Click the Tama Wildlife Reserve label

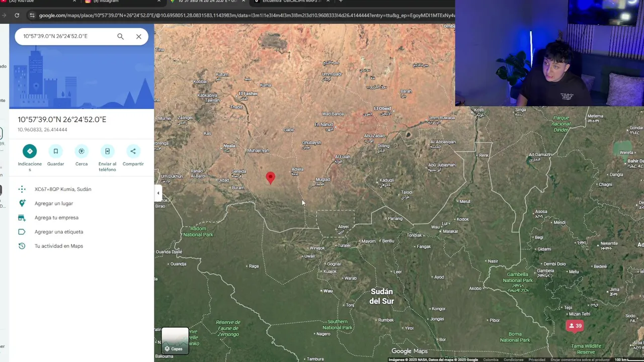point(586,349)
